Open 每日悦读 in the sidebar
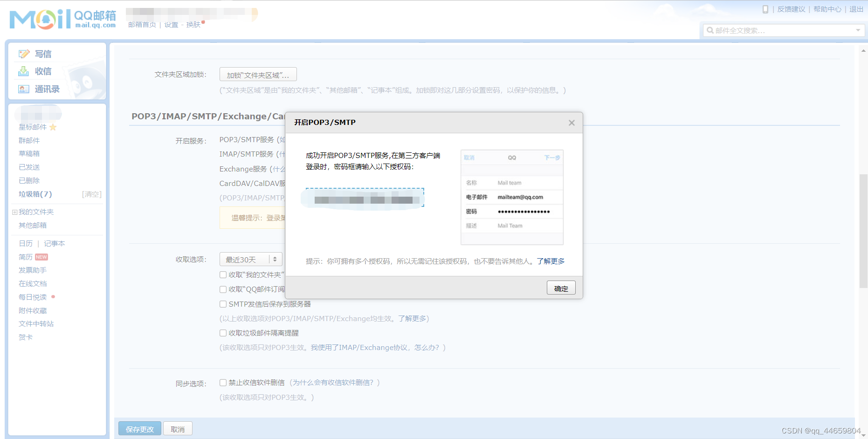868x439 pixels. tap(33, 297)
